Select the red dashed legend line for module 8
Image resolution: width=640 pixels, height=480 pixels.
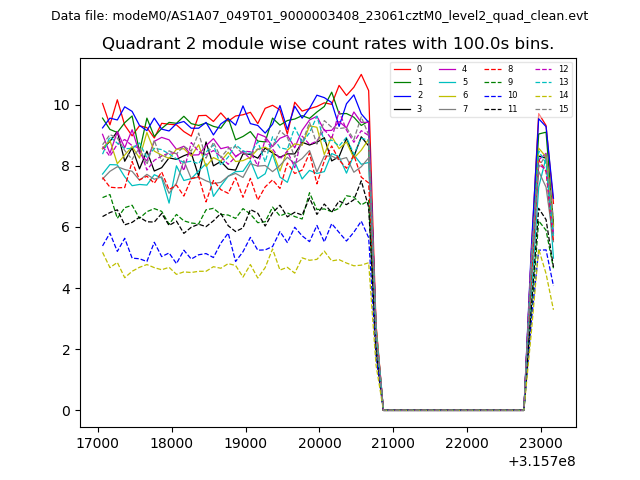492,69
